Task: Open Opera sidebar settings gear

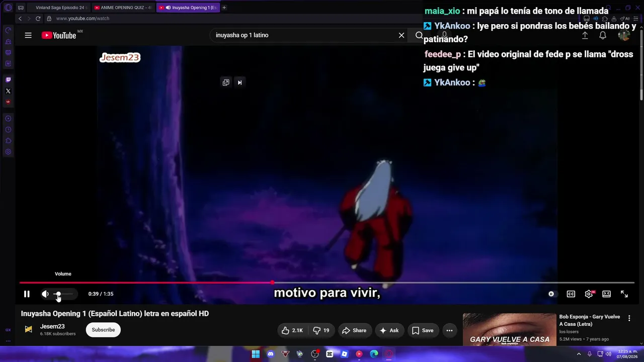Action: pos(8,152)
